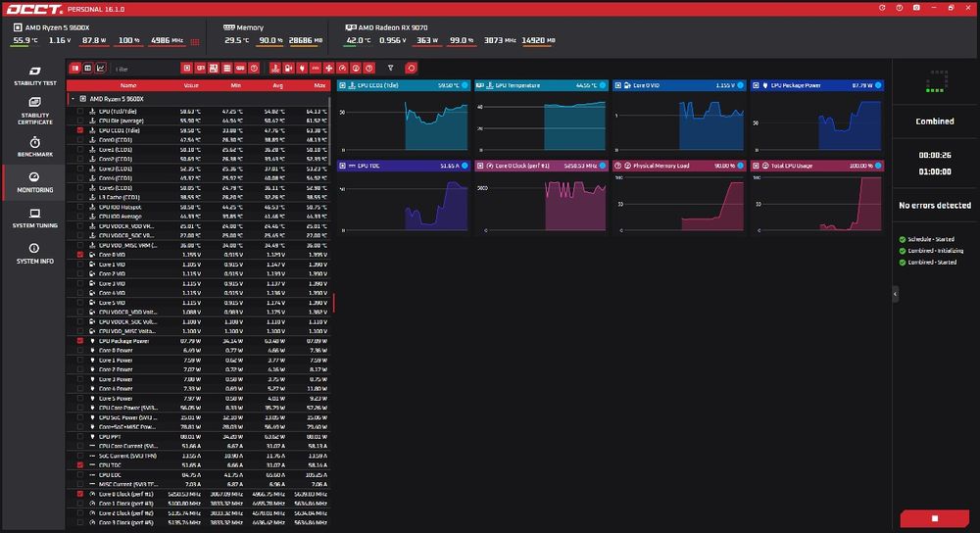Select the table-only view icon
The height and width of the screenshot is (533, 980).
(x=87, y=69)
